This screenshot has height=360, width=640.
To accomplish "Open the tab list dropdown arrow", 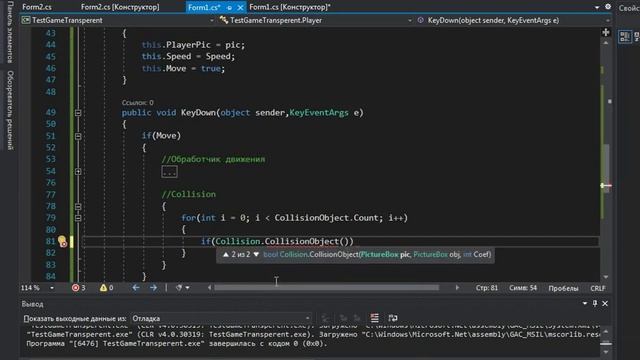I will (x=597, y=7).
